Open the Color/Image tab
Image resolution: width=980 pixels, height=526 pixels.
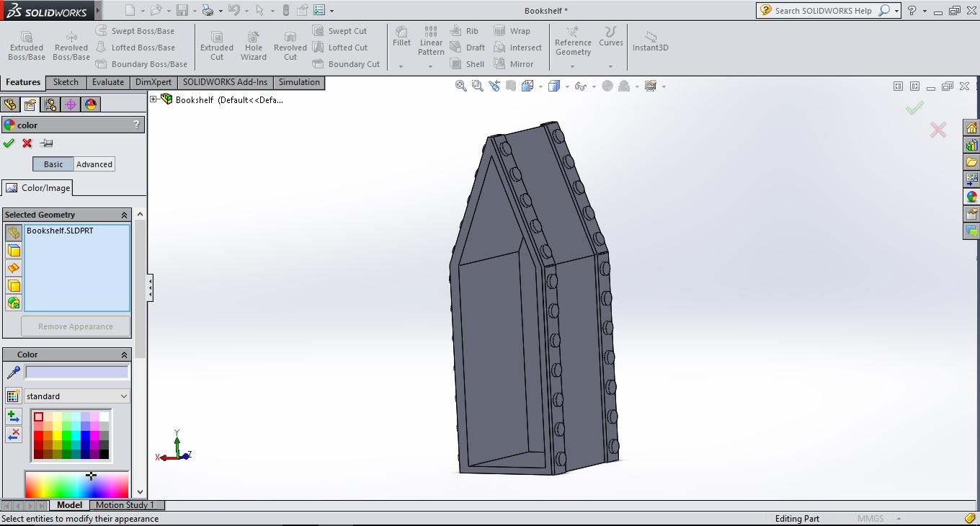37,188
